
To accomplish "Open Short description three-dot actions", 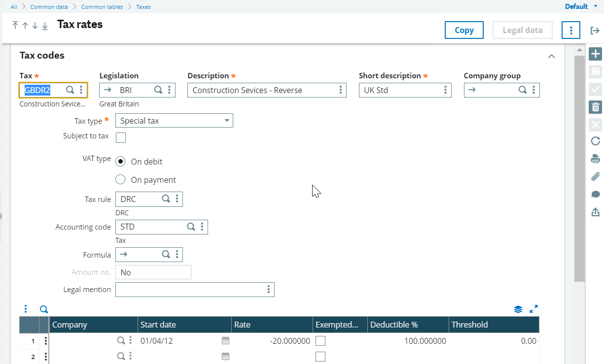I will click(x=445, y=90).
